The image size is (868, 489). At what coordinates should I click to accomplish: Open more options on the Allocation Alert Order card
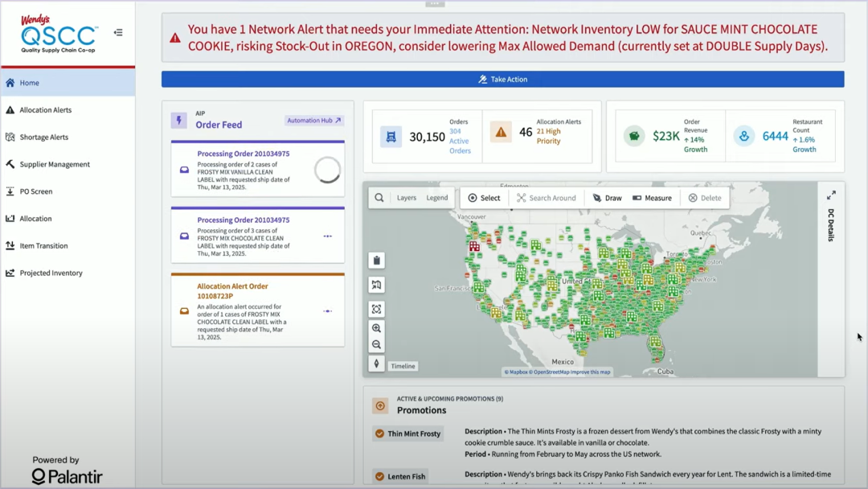[328, 310]
